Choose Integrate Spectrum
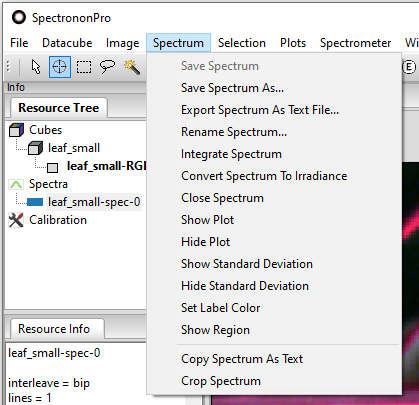This screenshot has width=419, height=405. (274, 154)
